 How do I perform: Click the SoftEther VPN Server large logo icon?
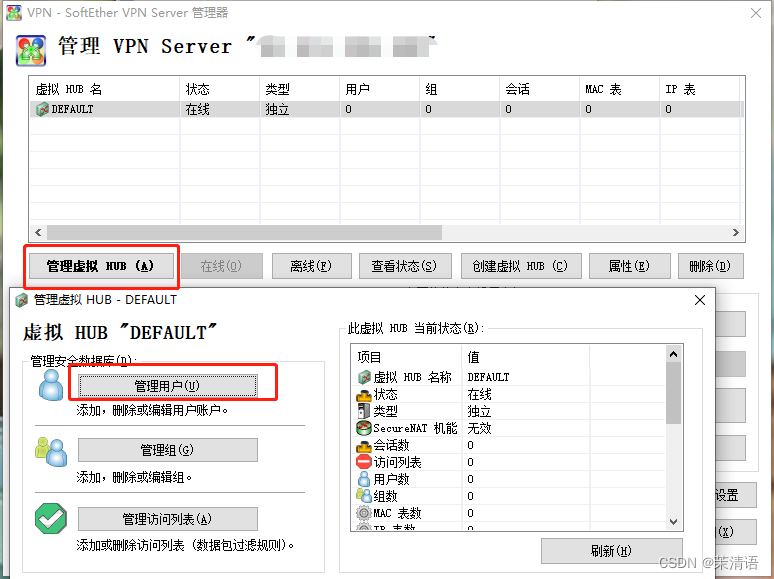click(x=31, y=51)
